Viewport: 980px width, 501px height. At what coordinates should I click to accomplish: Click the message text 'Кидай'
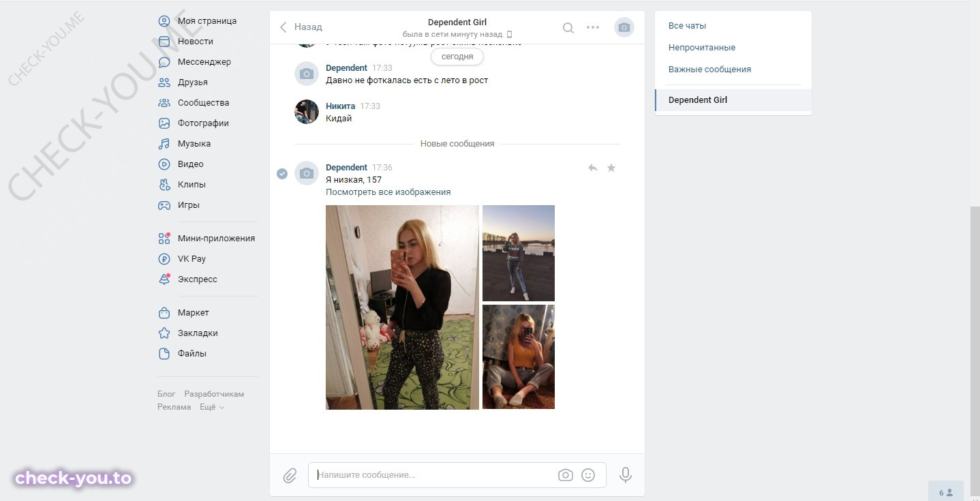(x=339, y=119)
